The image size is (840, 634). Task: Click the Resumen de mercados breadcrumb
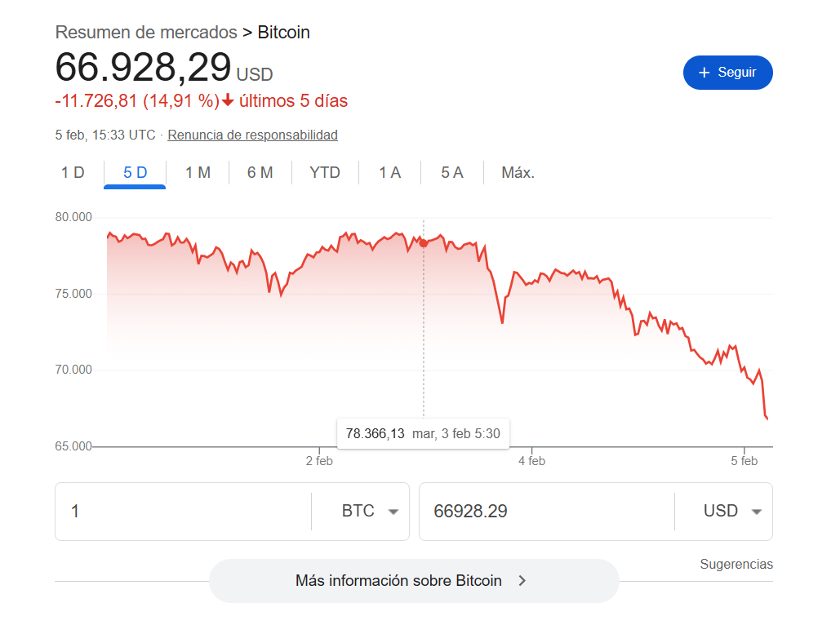click(145, 33)
